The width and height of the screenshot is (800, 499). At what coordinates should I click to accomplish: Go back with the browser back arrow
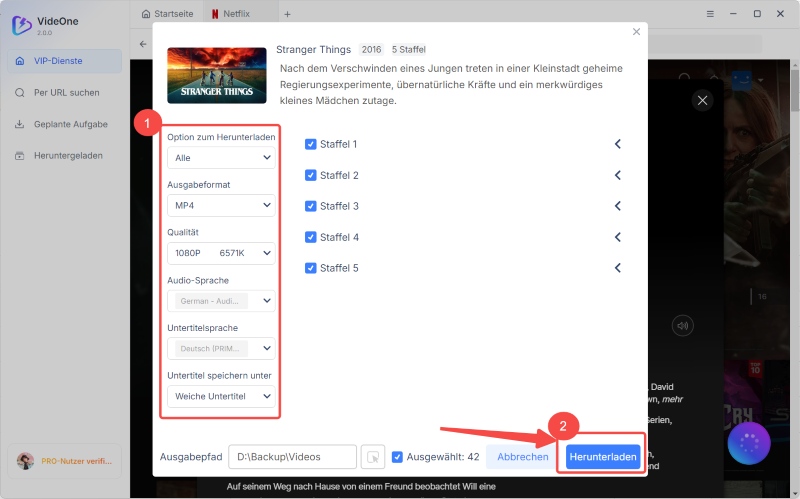143,44
